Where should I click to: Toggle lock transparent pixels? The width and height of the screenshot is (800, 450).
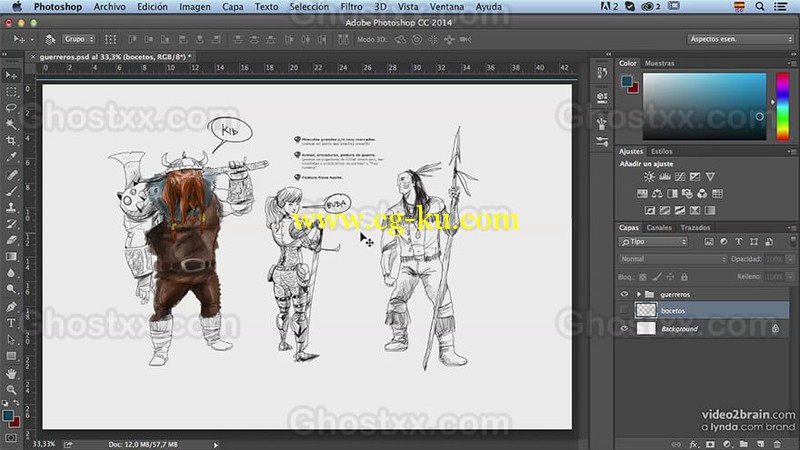(643, 277)
